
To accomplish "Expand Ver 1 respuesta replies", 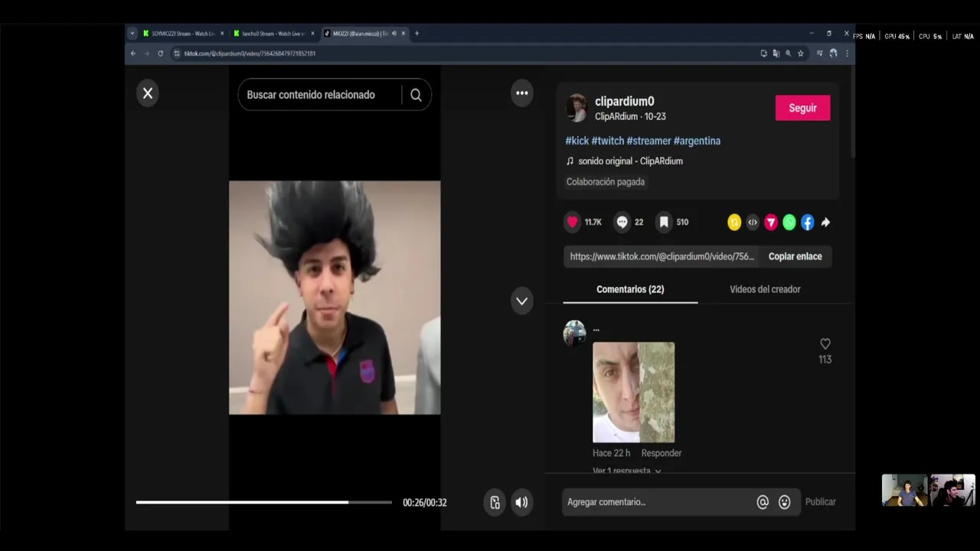I will [626, 471].
